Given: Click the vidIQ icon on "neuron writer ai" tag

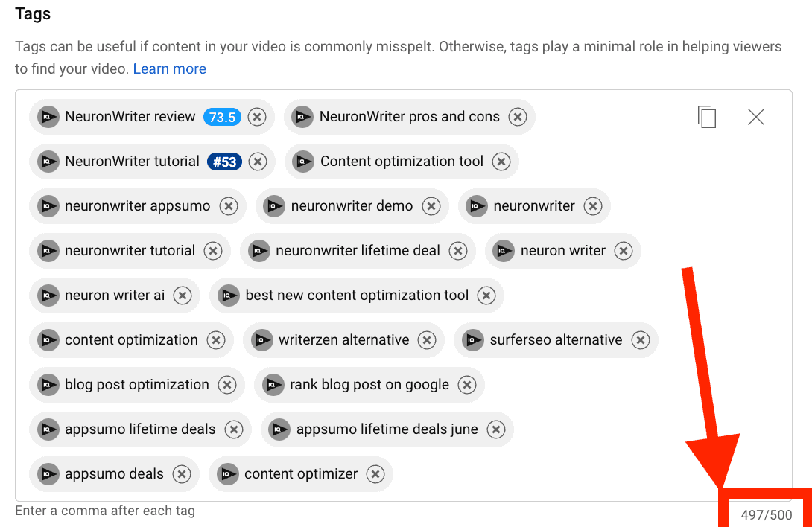Looking at the screenshot, I should tap(48, 296).
